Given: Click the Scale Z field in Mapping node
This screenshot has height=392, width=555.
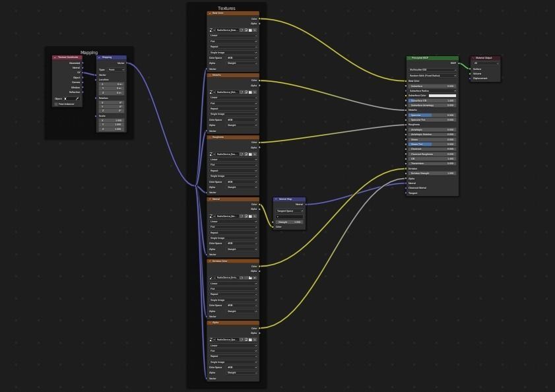Looking at the screenshot, I should click(x=112, y=129).
